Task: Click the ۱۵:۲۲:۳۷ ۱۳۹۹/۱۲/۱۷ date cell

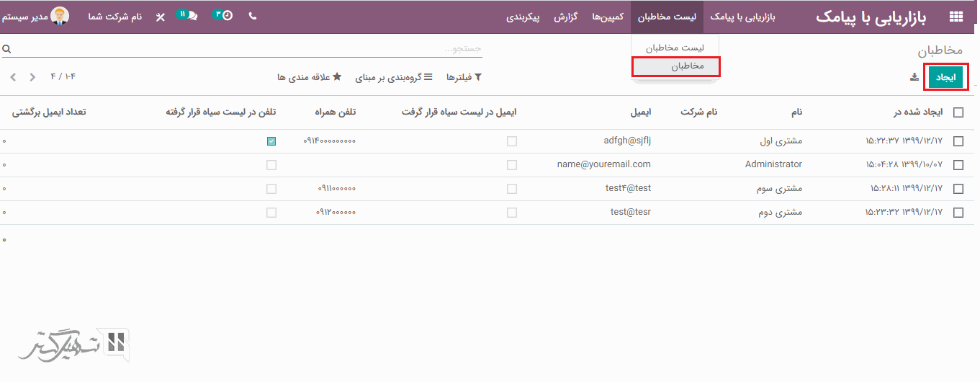Action: coord(904,141)
